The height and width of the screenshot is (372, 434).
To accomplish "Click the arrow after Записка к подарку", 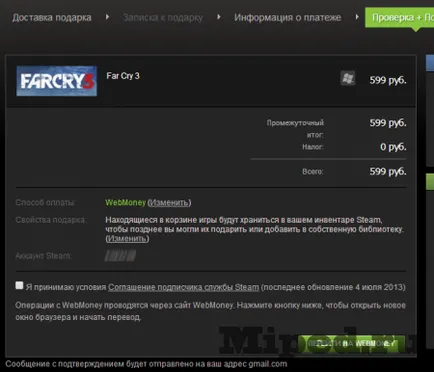I will [219, 16].
